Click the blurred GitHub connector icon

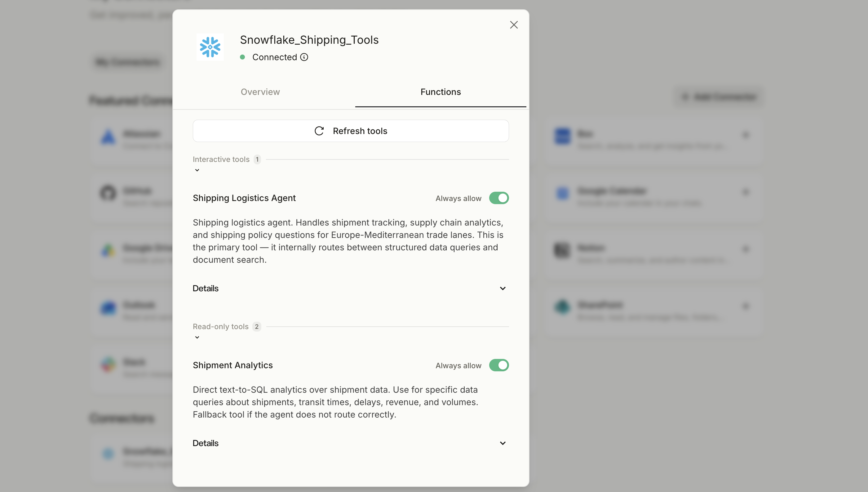(108, 193)
